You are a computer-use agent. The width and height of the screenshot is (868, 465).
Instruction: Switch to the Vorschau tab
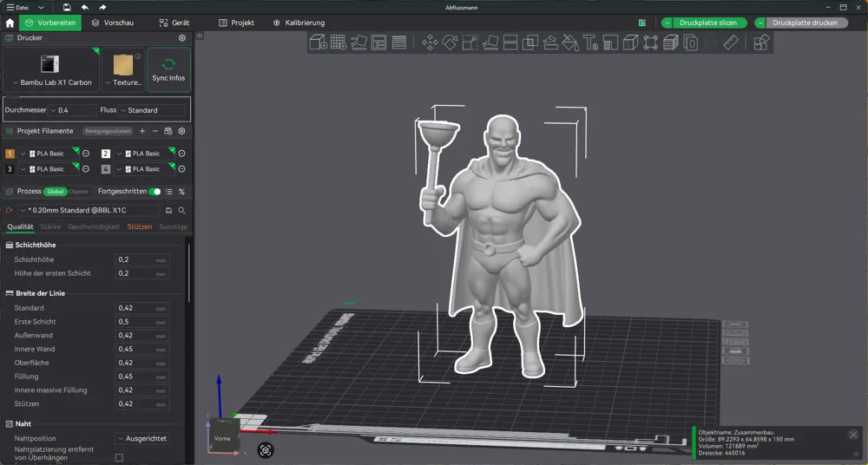click(x=113, y=23)
